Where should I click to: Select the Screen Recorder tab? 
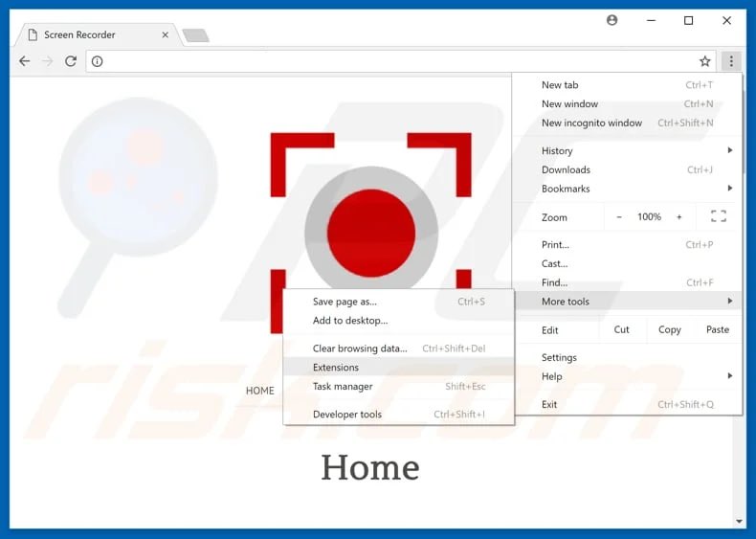click(x=97, y=34)
